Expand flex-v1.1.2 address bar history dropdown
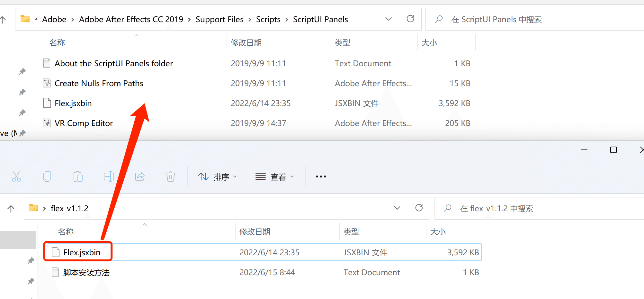This screenshot has width=644, height=299. coord(397,208)
